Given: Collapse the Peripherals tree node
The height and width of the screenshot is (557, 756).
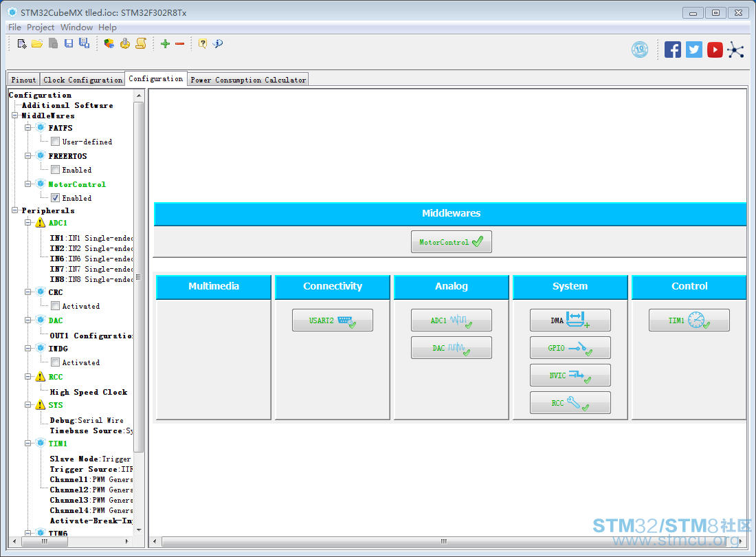Looking at the screenshot, I should coord(15,210).
